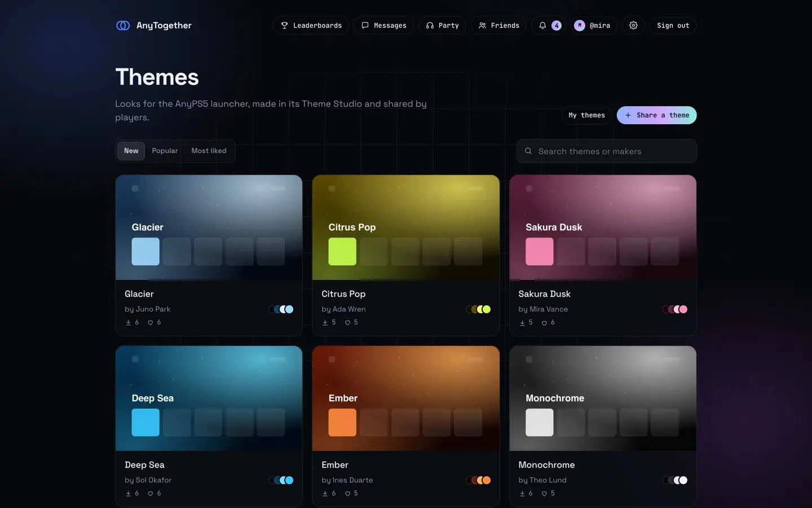The height and width of the screenshot is (508, 812).
Task: Click the heart icon on the Citrus Pop card
Action: [x=347, y=323]
